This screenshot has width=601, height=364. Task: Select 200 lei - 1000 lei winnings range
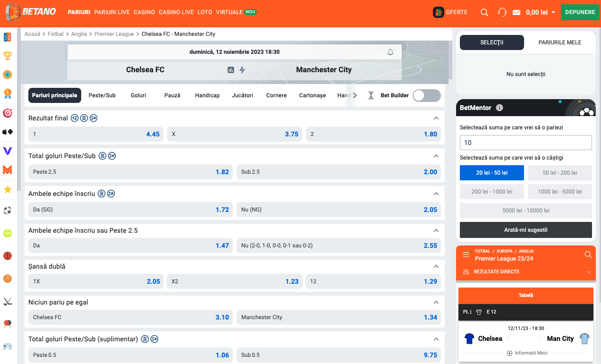492,192
